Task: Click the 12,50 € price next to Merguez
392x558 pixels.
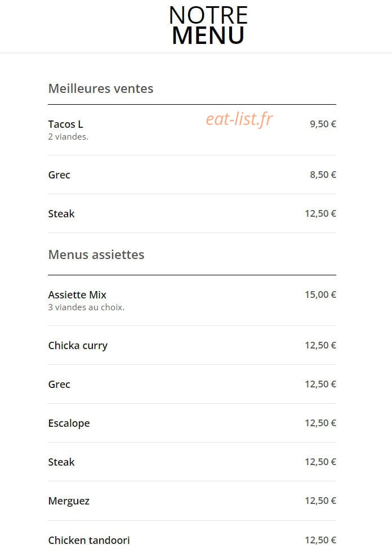Action: point(320,501)
